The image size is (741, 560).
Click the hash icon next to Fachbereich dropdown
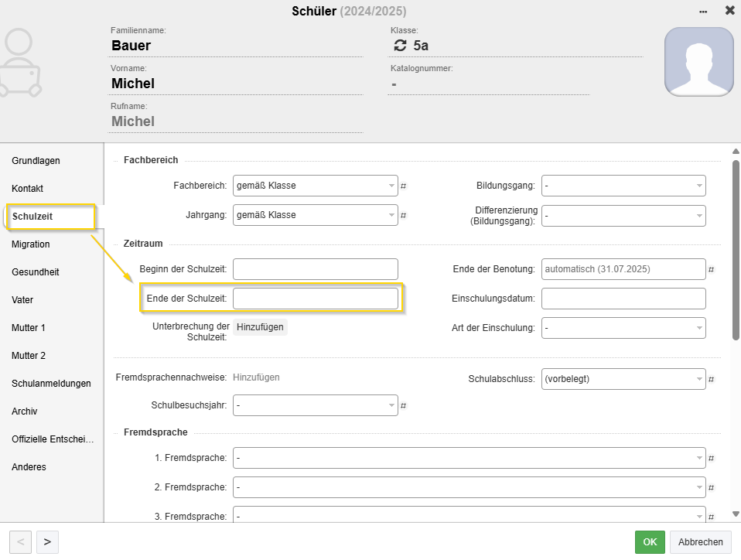click(x=403, y=186)
